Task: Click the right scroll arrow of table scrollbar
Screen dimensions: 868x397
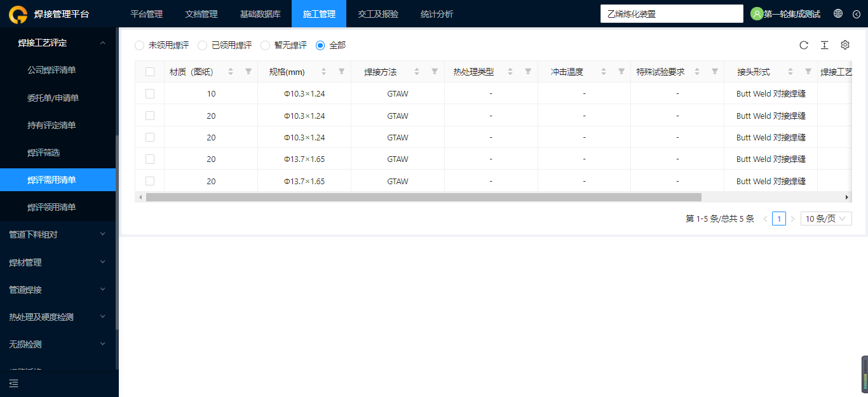Action: point(846,197)
